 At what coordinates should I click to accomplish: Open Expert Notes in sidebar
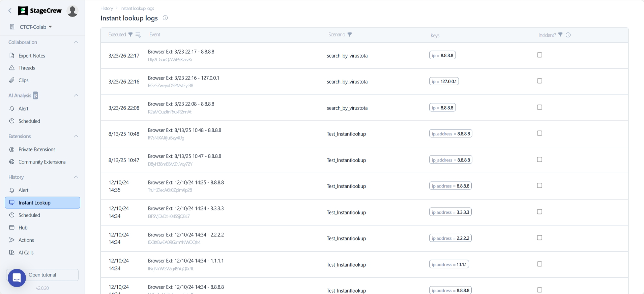click(32, 56)
